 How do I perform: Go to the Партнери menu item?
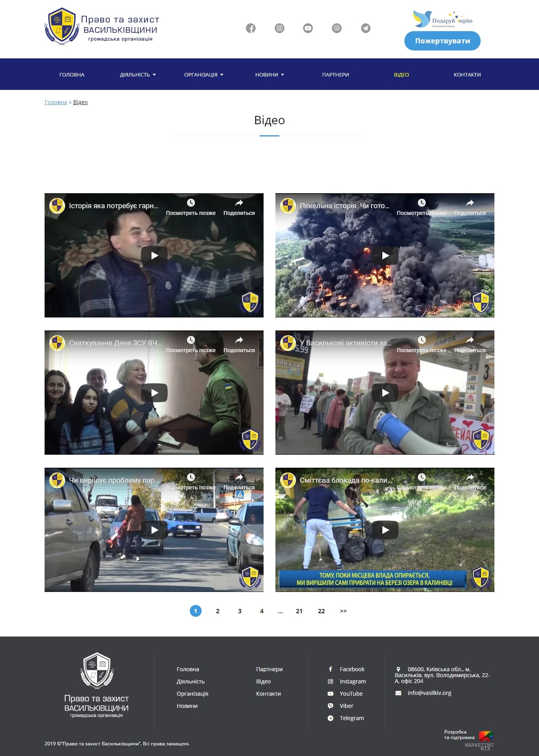click(335, 75)
